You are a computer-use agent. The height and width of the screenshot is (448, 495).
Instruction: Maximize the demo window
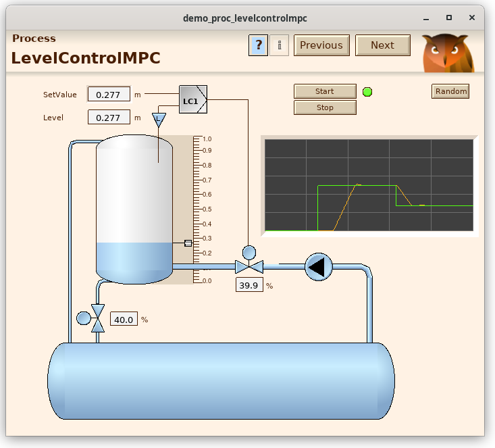(x=449, y=18)
